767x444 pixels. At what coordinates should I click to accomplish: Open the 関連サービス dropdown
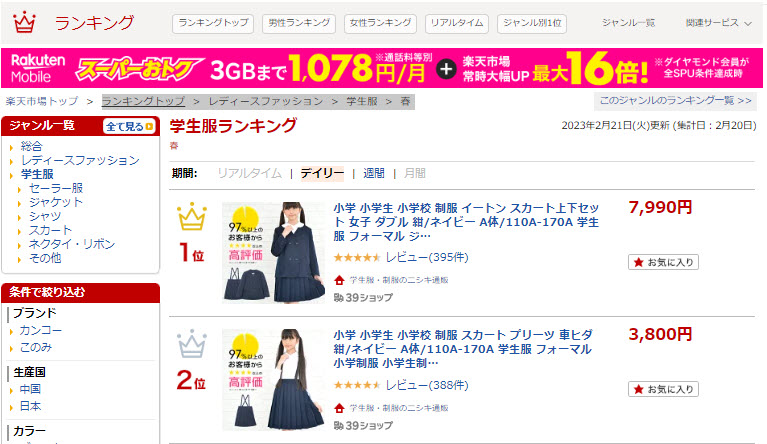click(718, 23)
